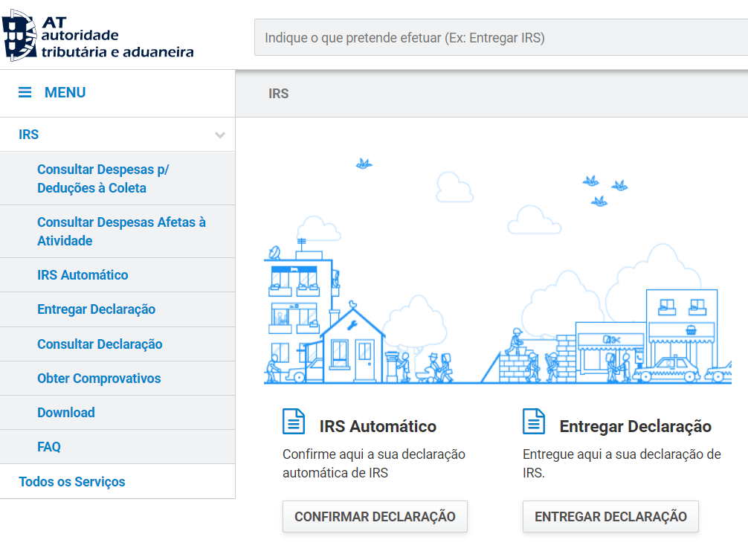748x560 pixels.
Task: Select Entregar Declaração in the sidebar
Action: tap(96, 309)
